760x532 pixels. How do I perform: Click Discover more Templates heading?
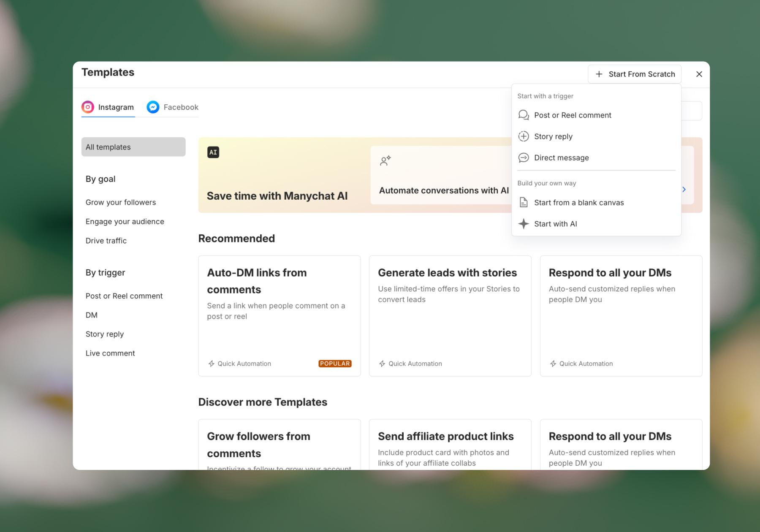pos(263,402)
